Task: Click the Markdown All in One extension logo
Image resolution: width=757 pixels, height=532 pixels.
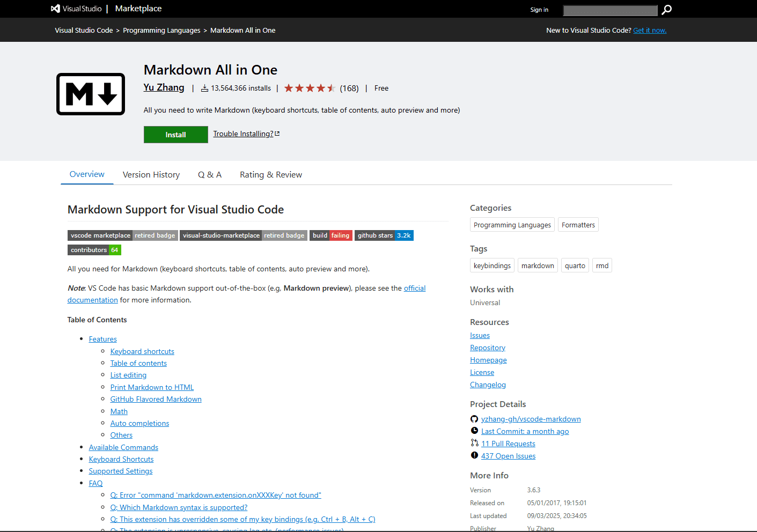Action: pyautogui.click(x=91, y=94)
